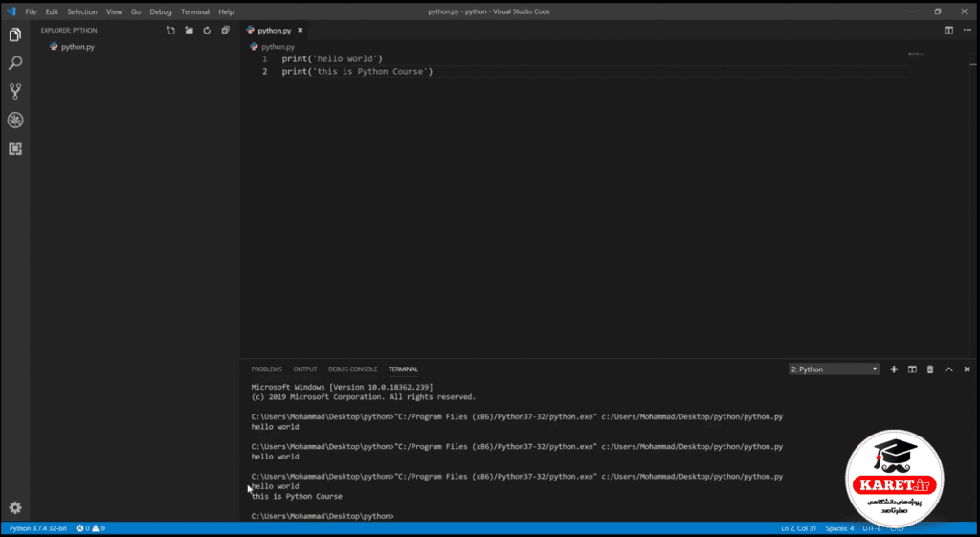980x537 pixels.
Task: Click the terminal output 'this is Python Course'
Action: point(297,497)
